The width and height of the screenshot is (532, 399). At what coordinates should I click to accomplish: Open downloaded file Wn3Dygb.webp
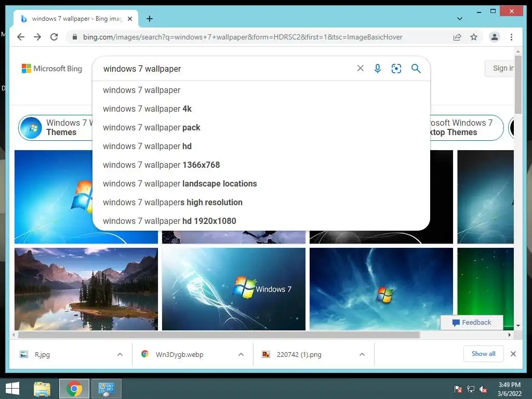point(180,354)
